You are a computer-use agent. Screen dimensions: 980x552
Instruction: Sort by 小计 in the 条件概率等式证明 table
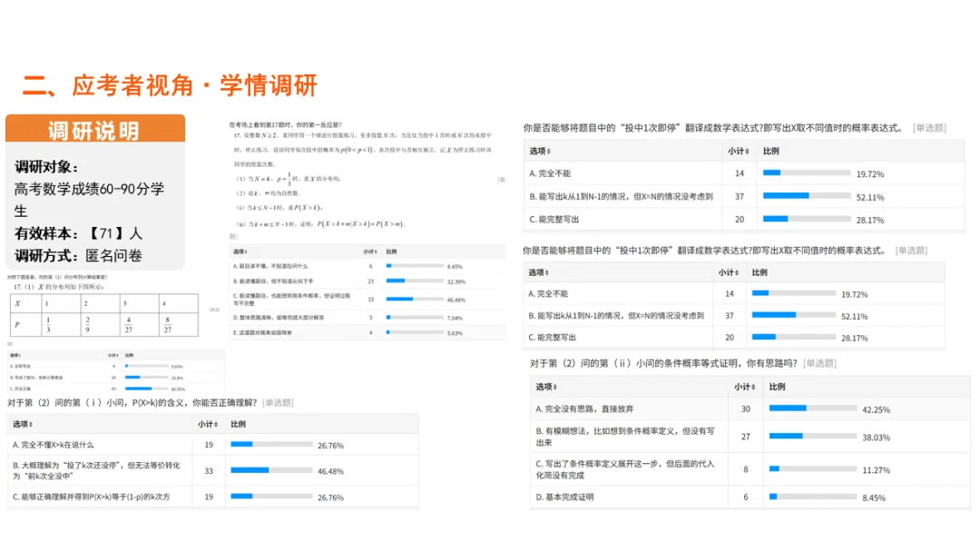tap(744, 387)
